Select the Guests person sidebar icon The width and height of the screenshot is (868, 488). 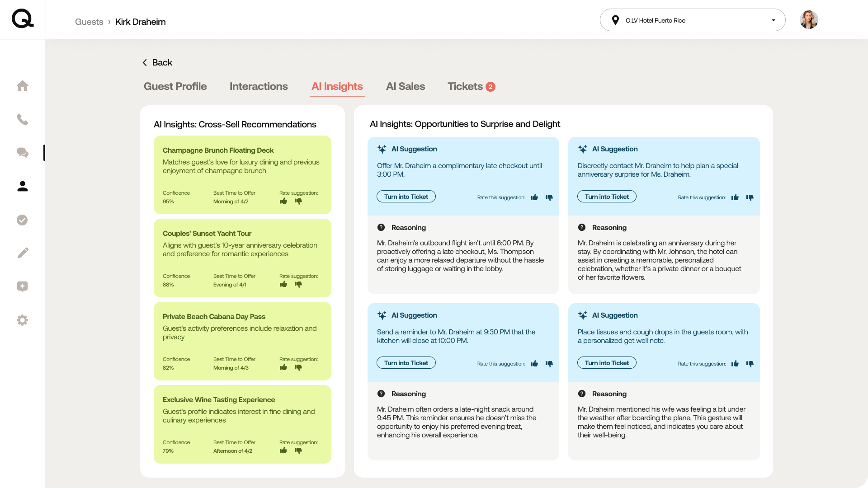point(23,186)
